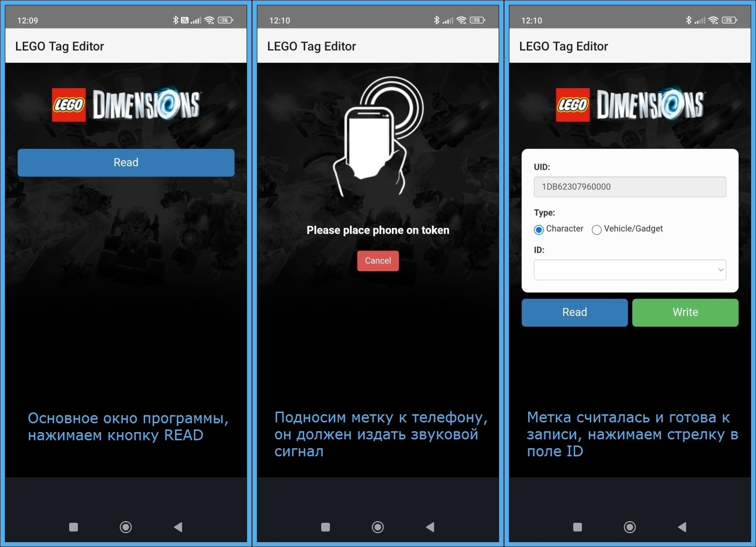
Task: Open the ID dropdown arrow
Action: [x=721, y=270]
